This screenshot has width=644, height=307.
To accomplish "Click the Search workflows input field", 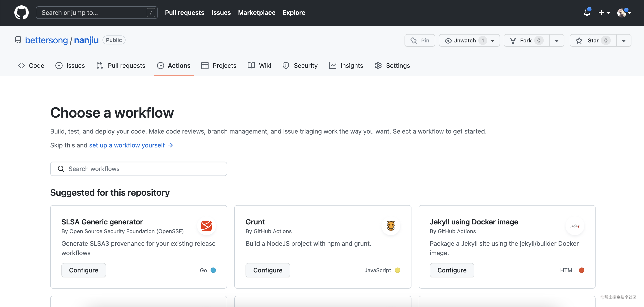I will pyautogui.click(x=138, y=169).
